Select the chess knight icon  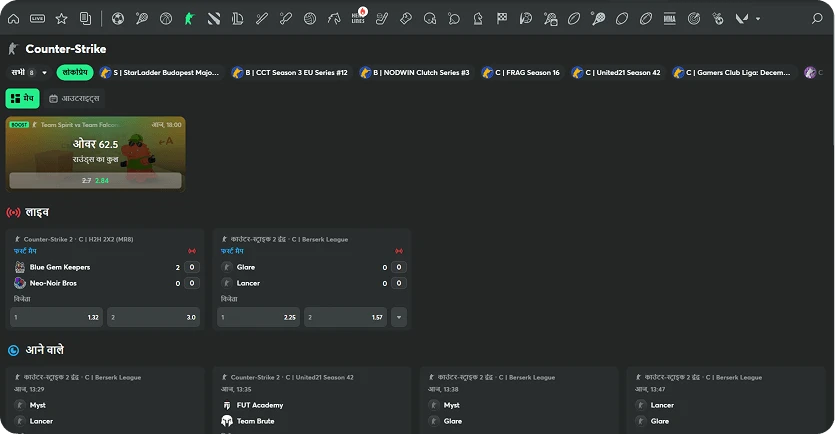(478, 18)
